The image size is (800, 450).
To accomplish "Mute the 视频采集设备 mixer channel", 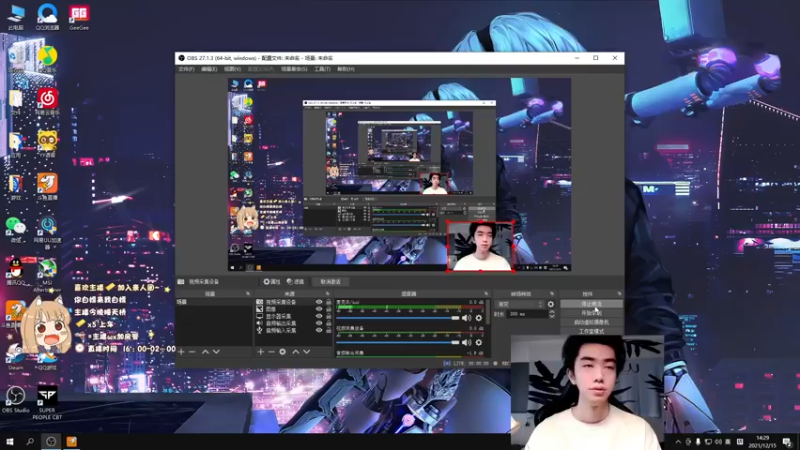I will tap(466, 342).
